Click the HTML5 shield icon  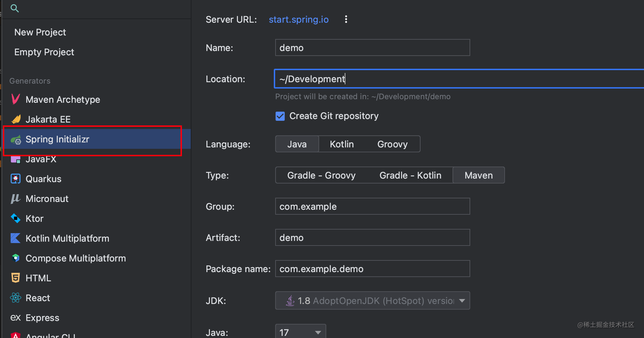16,278
